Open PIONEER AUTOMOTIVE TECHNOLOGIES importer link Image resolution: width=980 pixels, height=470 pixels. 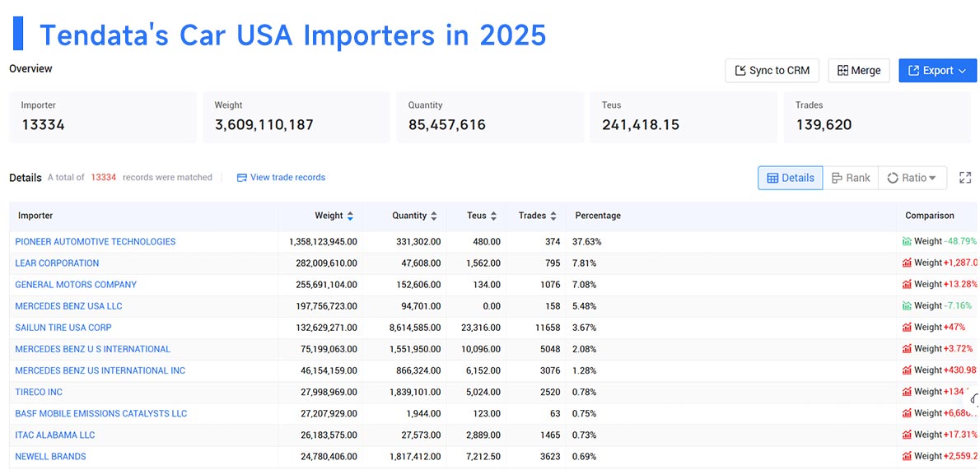[96, 242]
